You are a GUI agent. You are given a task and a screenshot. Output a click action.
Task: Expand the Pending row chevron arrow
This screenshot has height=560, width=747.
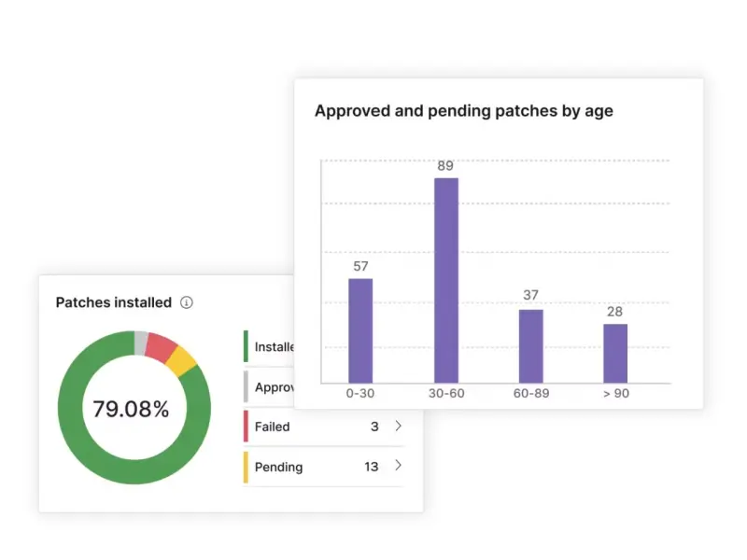[x=399, y=467]
